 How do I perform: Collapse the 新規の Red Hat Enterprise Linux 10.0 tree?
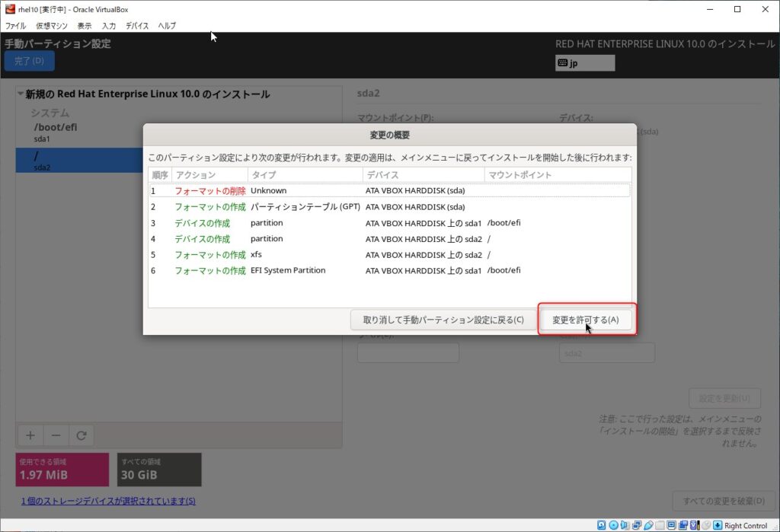tap(21, 95)
